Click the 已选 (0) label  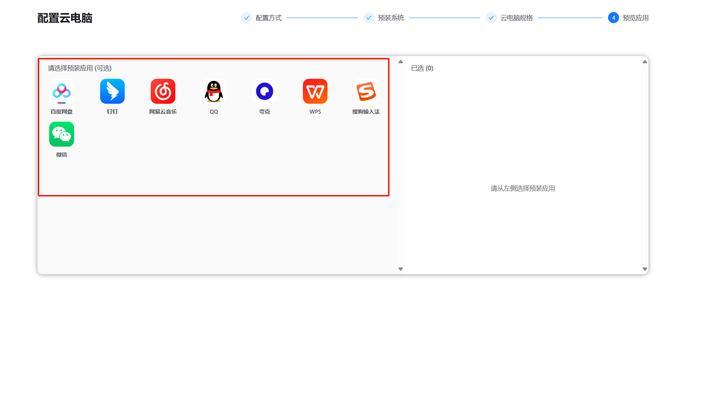(422, 68)
